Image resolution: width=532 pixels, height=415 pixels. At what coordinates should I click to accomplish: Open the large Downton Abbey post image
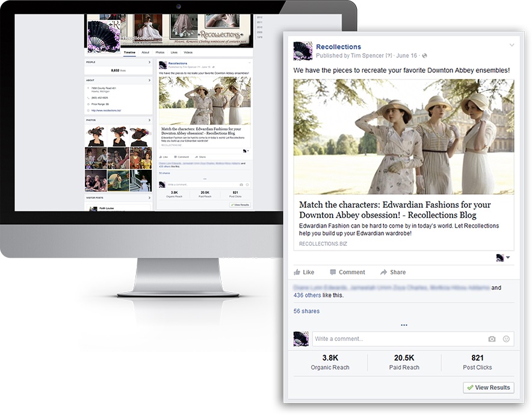click(x=403, y=136)
